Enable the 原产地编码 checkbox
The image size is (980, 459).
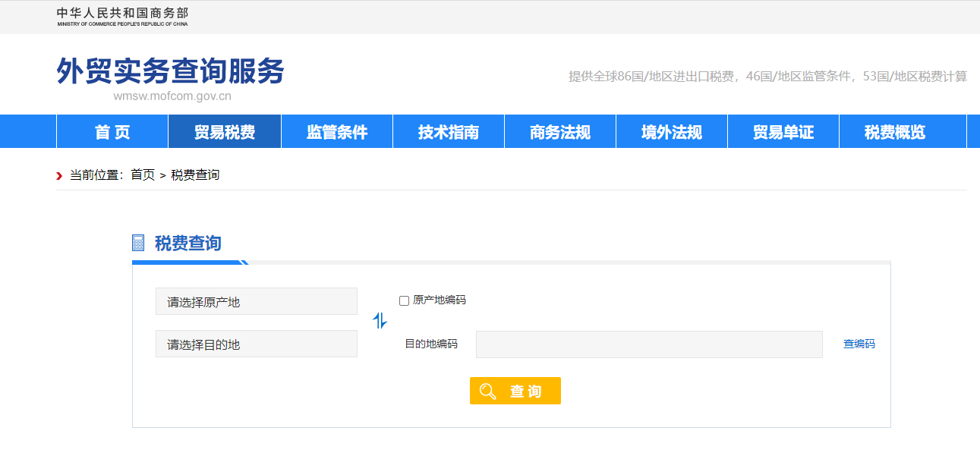(404, 301)
